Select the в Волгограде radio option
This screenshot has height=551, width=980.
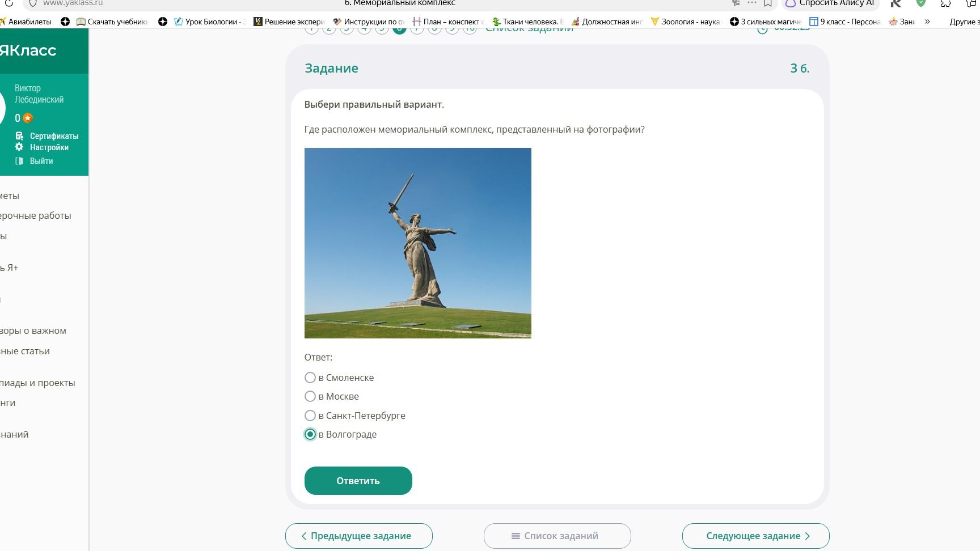point(310,434)
